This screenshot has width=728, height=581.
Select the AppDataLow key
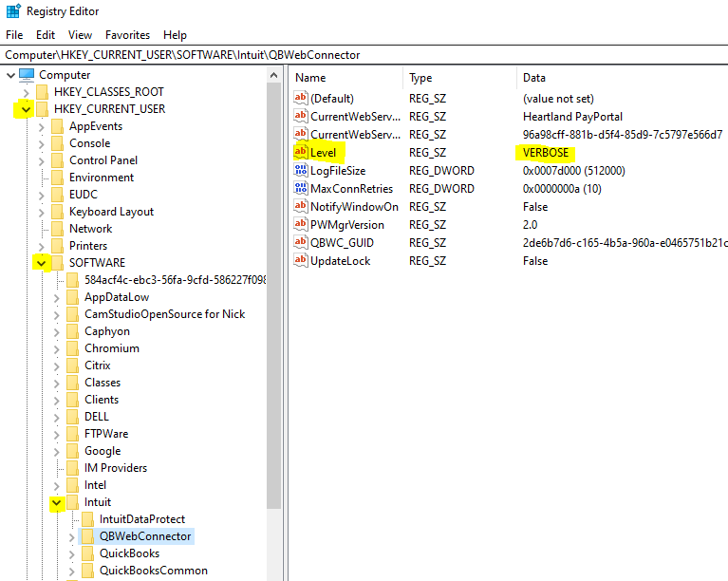click(x=117, y=297)
